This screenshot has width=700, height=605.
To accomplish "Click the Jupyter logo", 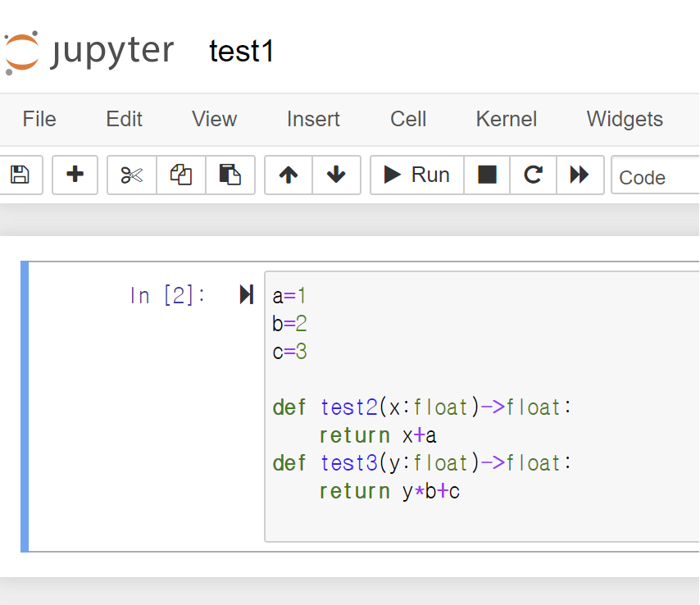I will tap(89, 52).
